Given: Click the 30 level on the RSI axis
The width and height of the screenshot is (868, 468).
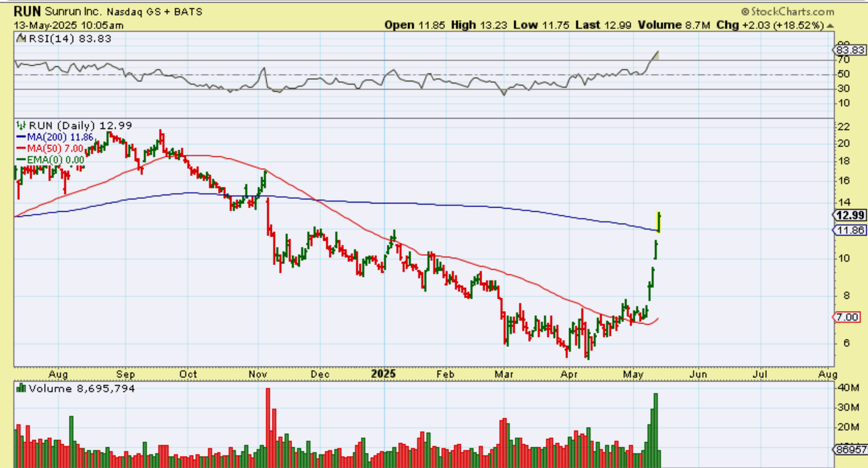Looking at the screenshot, I should [844, 88].
